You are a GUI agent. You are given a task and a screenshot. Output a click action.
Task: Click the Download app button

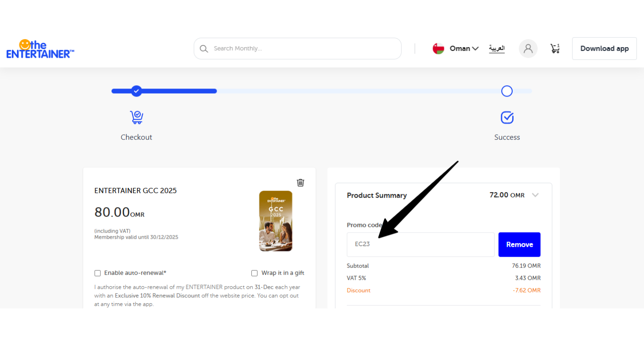click(604, 48)
